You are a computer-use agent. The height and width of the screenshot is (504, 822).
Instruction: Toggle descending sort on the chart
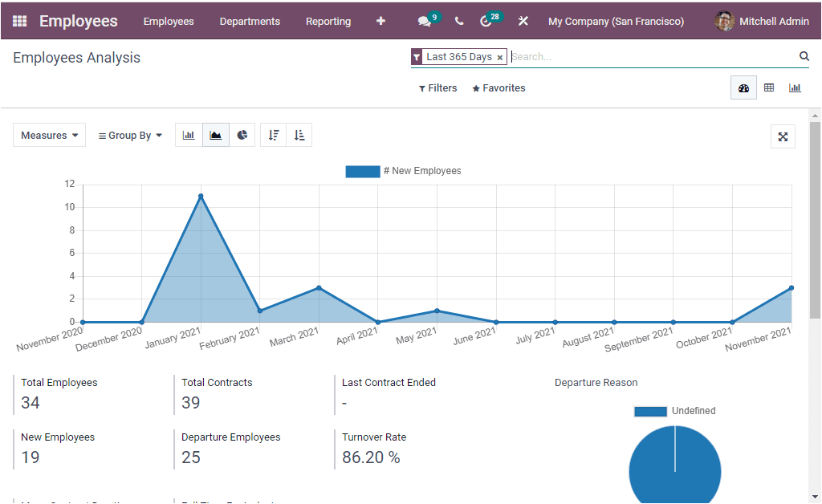click(273, 135)
